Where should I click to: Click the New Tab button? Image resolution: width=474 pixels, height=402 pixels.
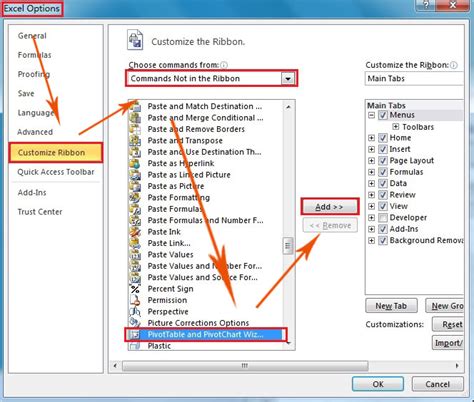(x=391, y=306)
